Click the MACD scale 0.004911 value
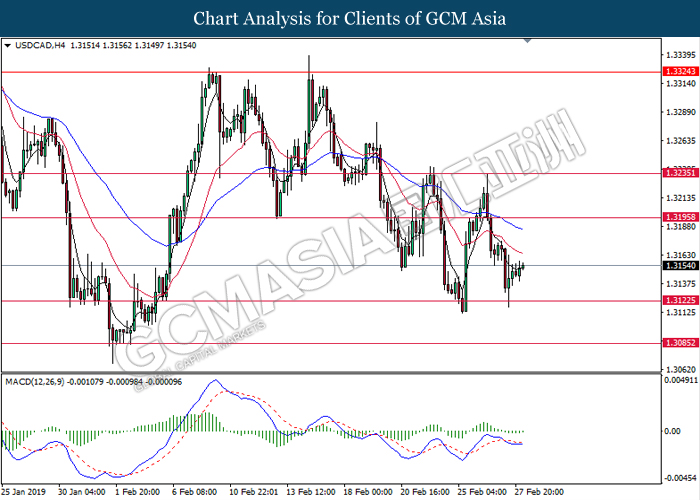700x500 pixels. (x=681, y=380)
